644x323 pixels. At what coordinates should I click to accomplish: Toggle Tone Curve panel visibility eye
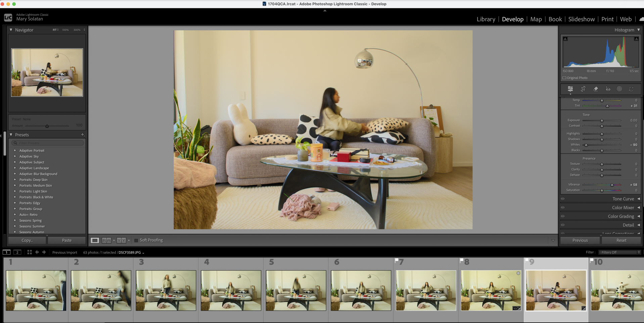click(563, 199)
